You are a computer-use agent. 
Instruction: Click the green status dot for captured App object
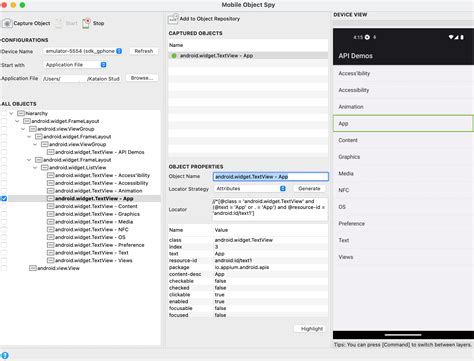pos(174,56)
